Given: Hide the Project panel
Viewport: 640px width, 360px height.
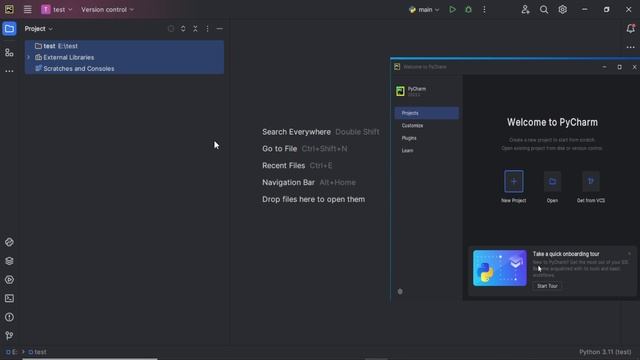Looking at the screenshot, I should [x=220, y=29].
